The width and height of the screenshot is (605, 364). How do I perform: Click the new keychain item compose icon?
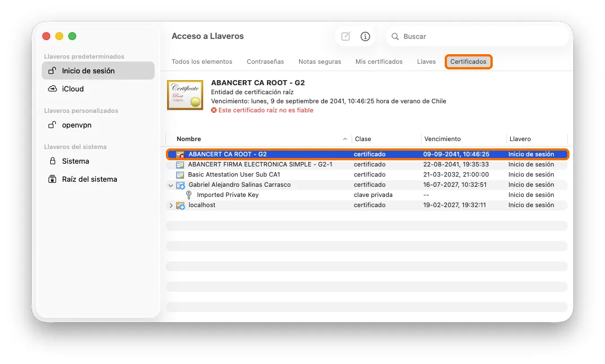[x=346, y=36]
